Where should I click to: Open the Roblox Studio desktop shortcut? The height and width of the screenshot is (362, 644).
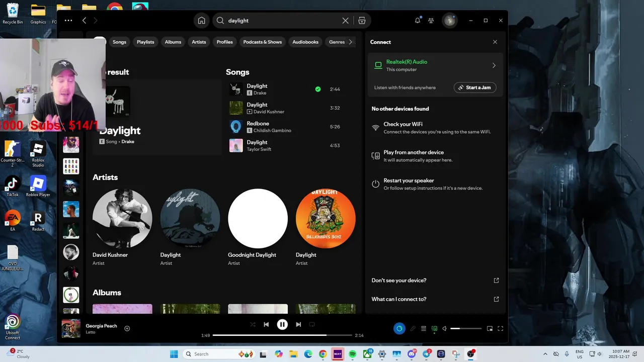(38, 154)
